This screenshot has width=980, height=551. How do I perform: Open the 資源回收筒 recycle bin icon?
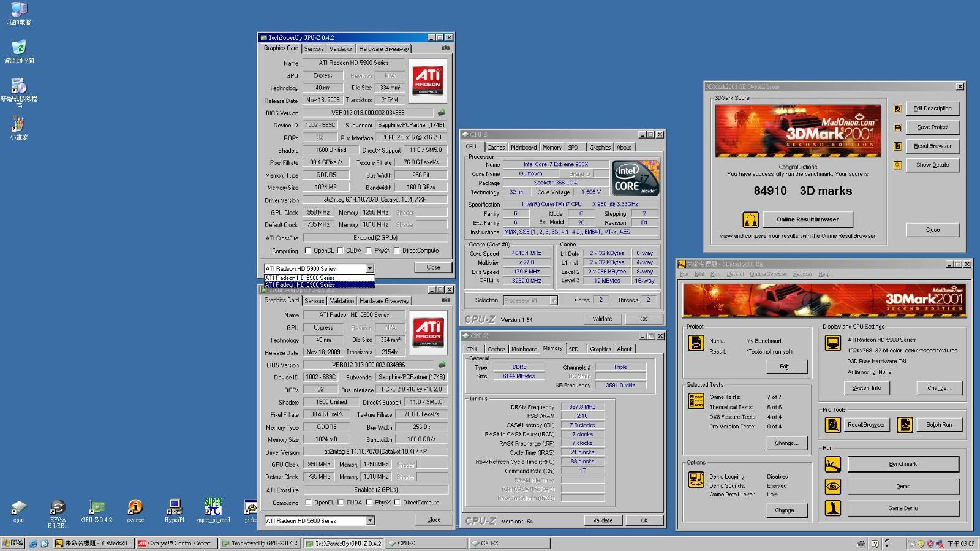pyautogui.click(x=19, y=51)
